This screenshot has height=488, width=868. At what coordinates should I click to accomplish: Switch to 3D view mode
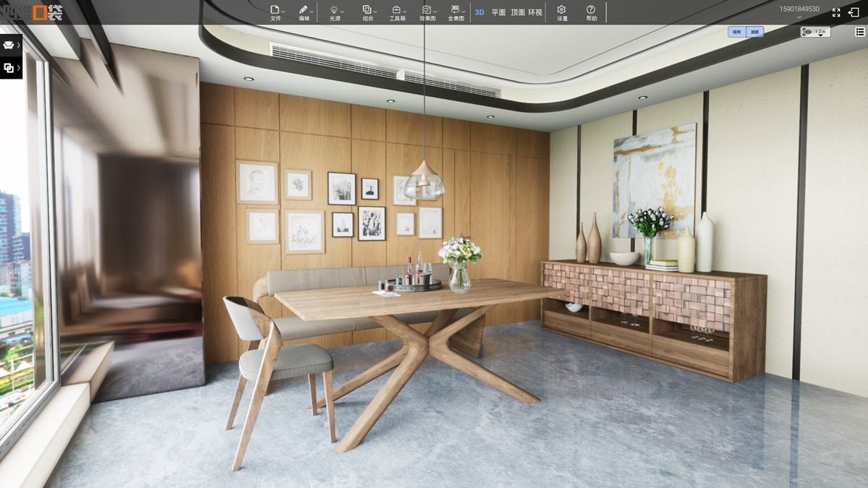pos(479,12)
